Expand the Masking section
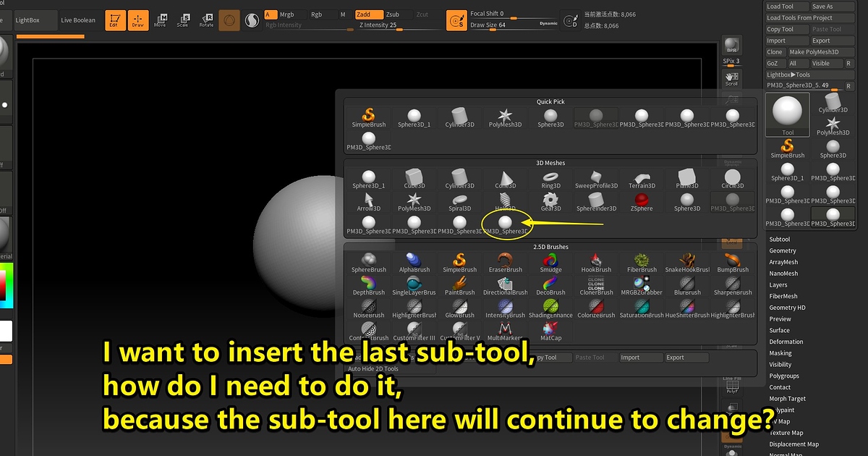868x456 pixels. (780, 353)
